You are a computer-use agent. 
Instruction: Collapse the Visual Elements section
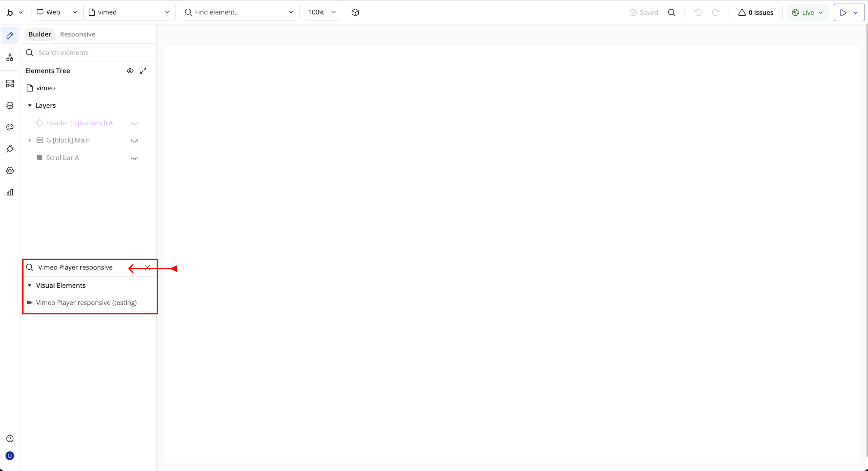[x=30, y=285]
